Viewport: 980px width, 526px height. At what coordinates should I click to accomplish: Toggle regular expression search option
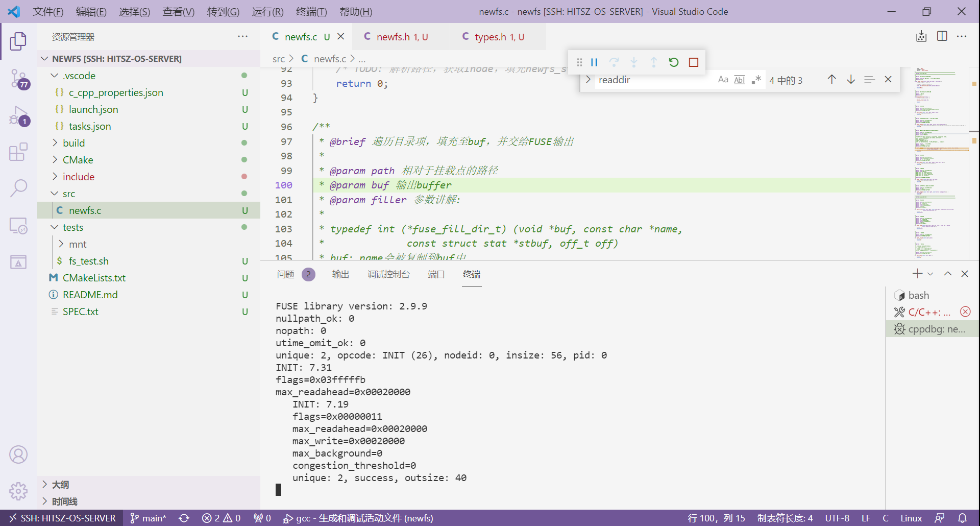[x=756, y=80]
